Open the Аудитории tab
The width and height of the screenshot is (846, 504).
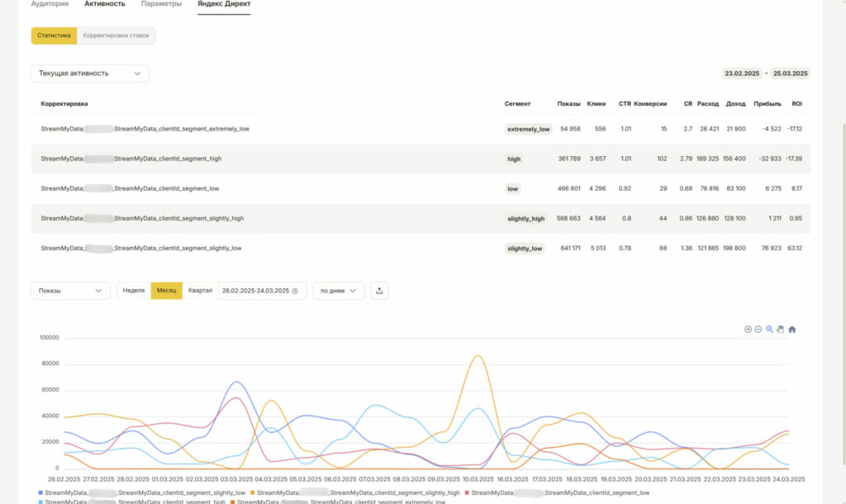(x=50, y=4)
